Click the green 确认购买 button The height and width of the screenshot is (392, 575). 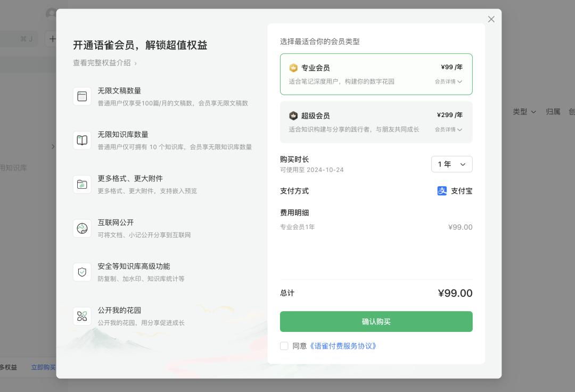tap(376, 322)
